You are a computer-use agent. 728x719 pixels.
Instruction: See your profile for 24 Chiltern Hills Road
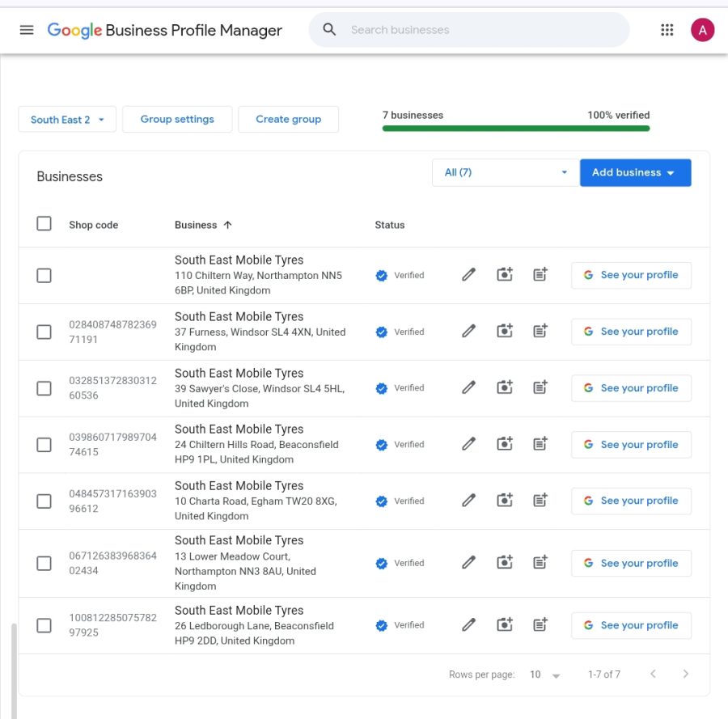[631, 445]
